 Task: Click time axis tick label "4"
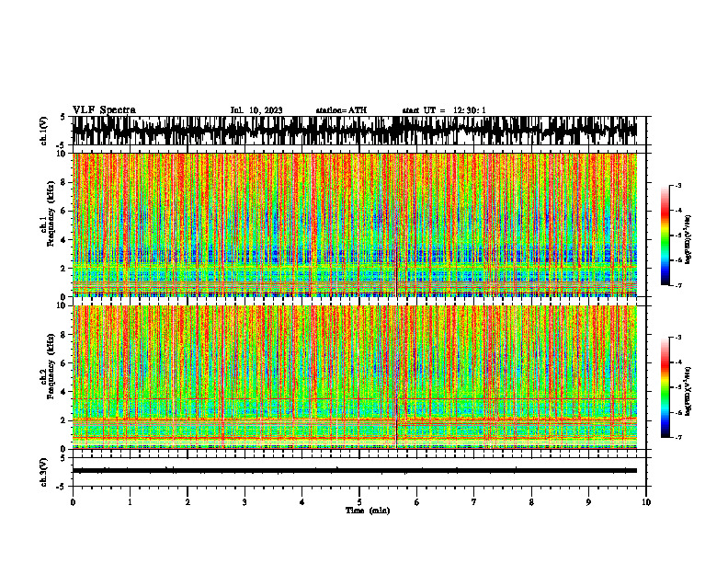(302, 502)
